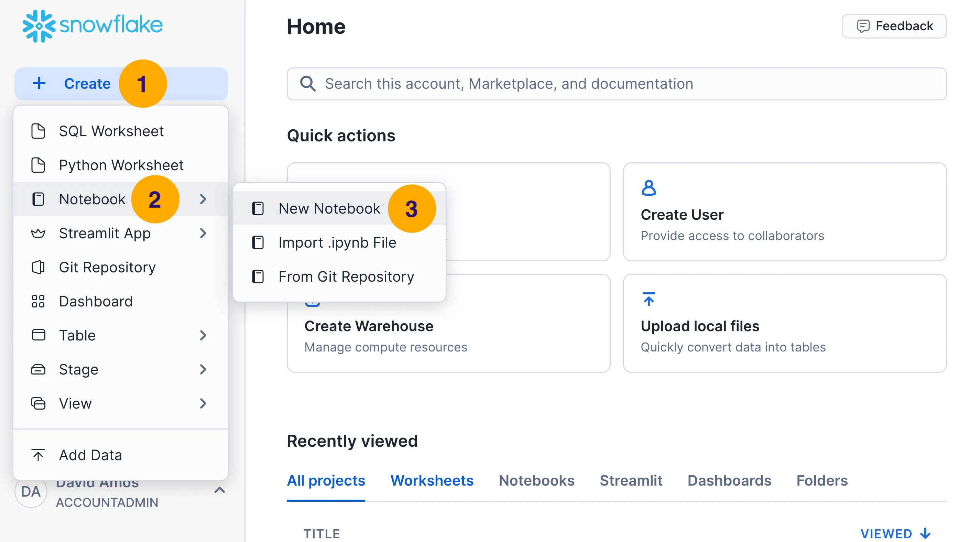This screenshot has height=542, width=980.
Task: Expand the Streamlit App submenu chevron
Action: click(x=203, y=233)
